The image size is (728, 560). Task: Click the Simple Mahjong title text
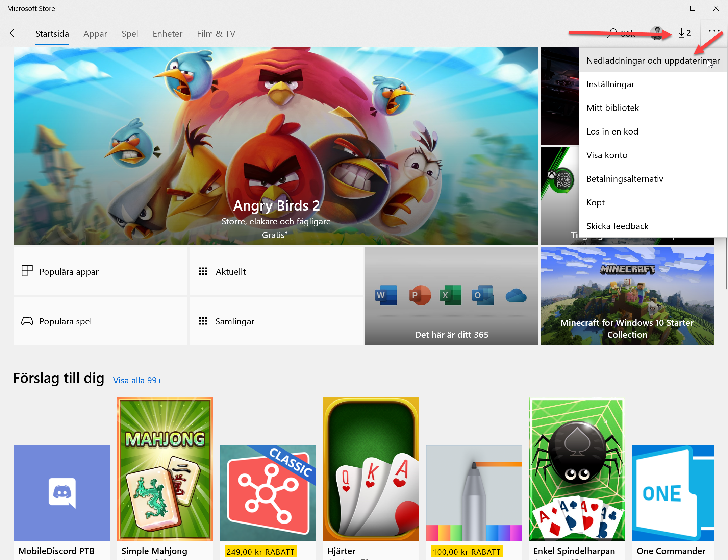154,551
